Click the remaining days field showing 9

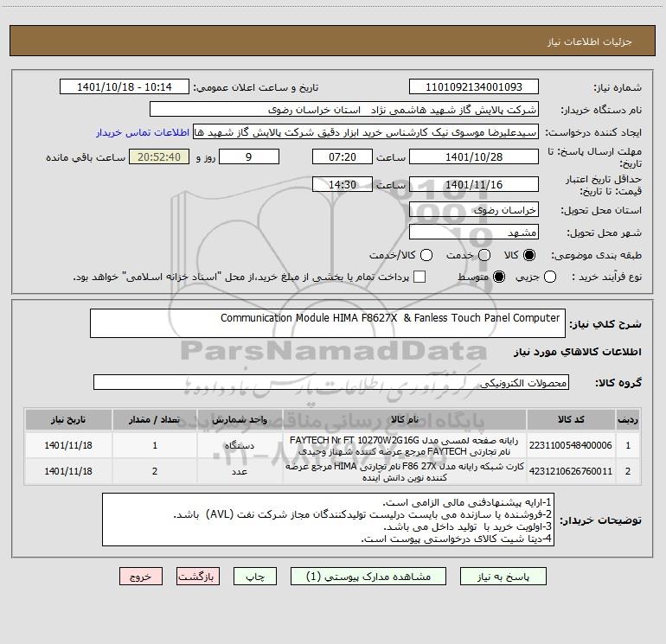(x=249, y=156)
